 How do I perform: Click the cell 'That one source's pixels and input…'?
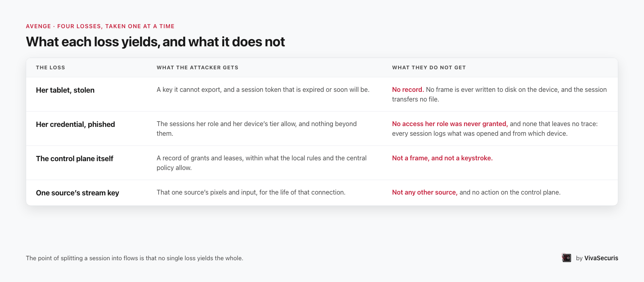point(251,193)
